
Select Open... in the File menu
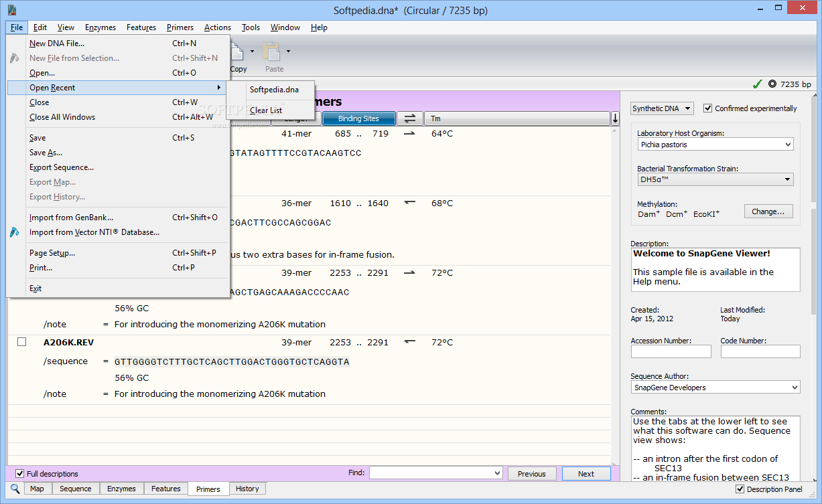click(118, 73)
